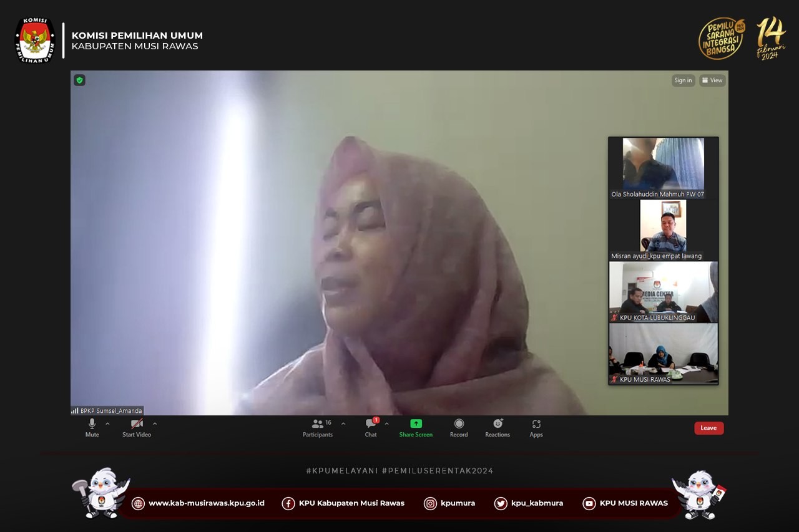Image resolution: width=799 pixels, height=532 pixels.
Task: Open the Participants panel
Action: click(x=318, y=427)
